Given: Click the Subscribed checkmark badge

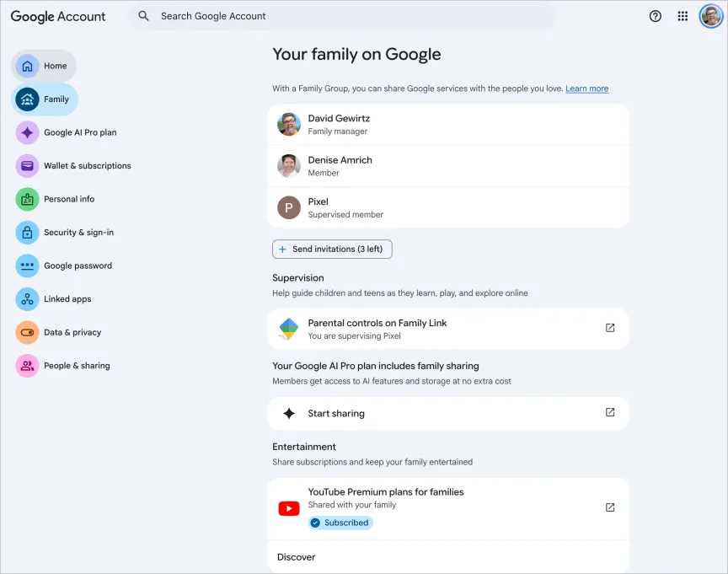Looking at the screenshot, I should (340, 523).
